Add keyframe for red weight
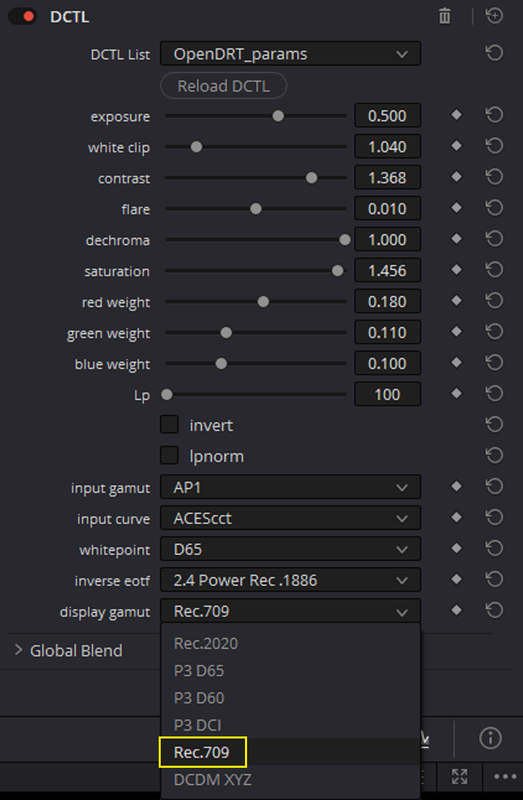The height and width of the screenshot is (800, 523). coord(457,301)
